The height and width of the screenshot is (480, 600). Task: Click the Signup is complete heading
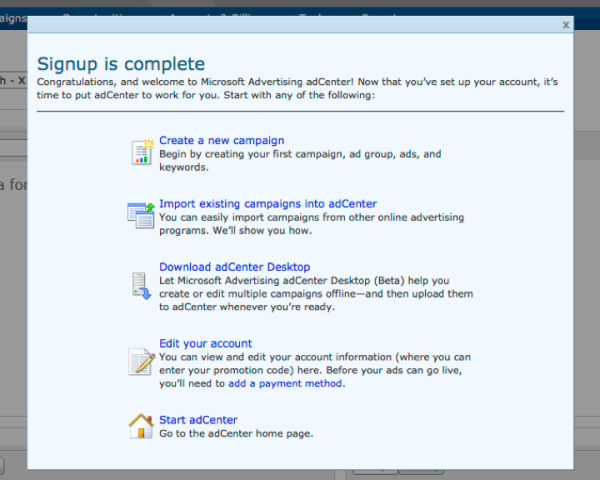(x=121, y=64)
